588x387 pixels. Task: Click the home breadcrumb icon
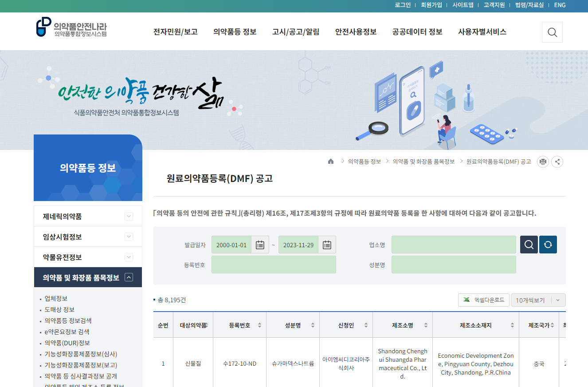coord(331,162)
